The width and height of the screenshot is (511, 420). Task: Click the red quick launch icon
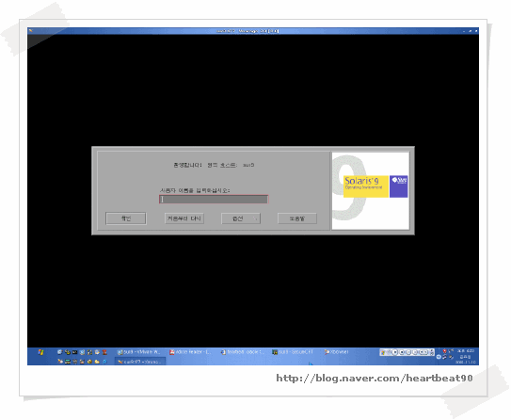click(104, 352)
